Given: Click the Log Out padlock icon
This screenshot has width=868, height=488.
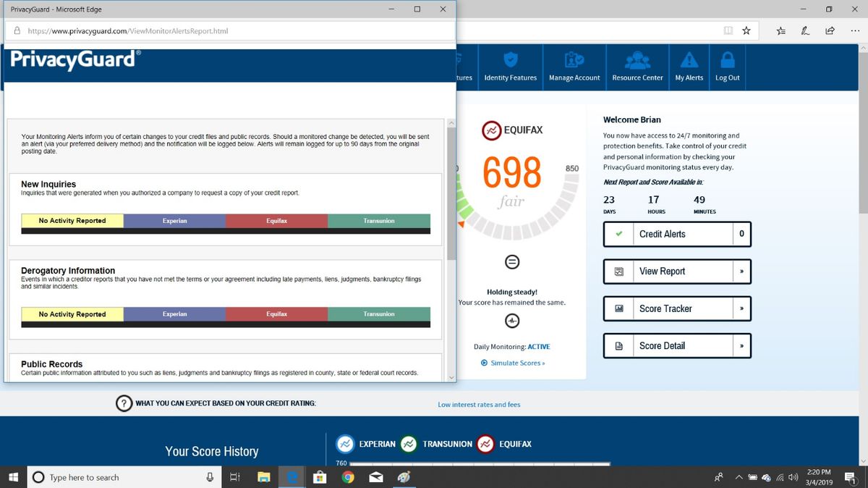Looking at the screenshot, I should point(727,59).
